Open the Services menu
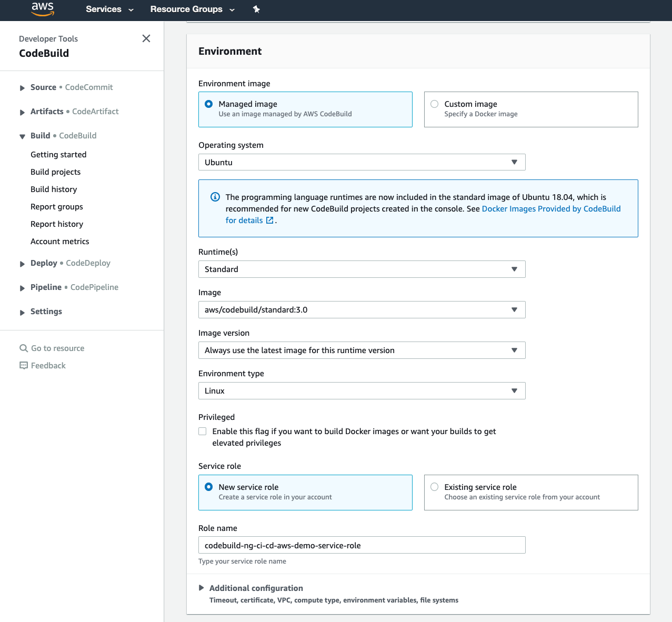The image size is (672, 622). click(x=109, y=9)
